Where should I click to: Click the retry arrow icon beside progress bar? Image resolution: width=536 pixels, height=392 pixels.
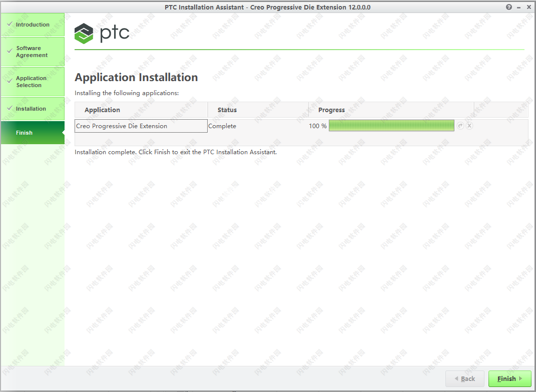tap(460, 126)
